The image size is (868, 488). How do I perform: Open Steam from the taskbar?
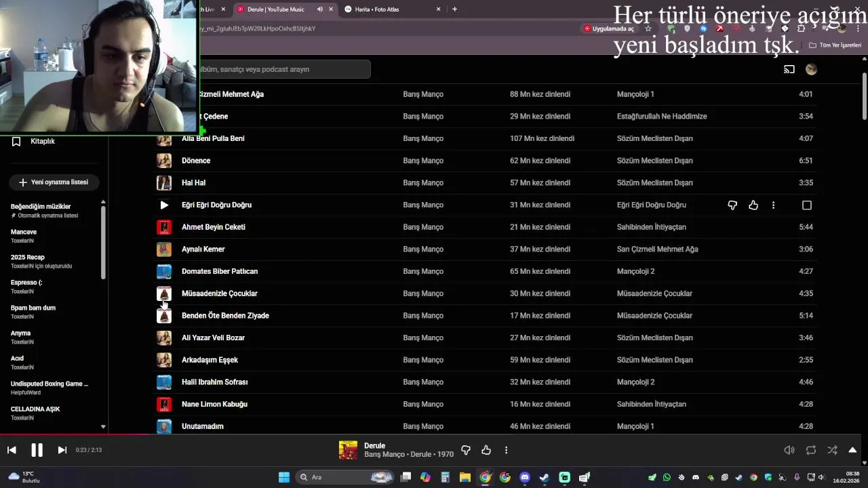click(545, 477)
